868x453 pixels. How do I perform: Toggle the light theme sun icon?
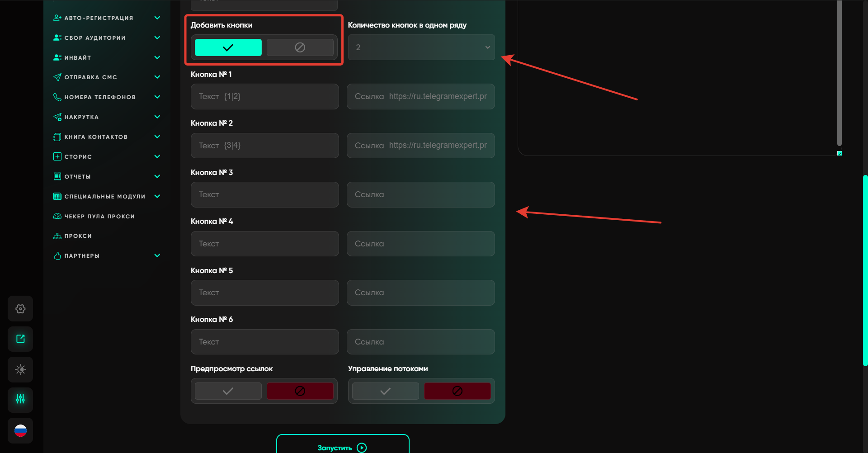[20, 370]
